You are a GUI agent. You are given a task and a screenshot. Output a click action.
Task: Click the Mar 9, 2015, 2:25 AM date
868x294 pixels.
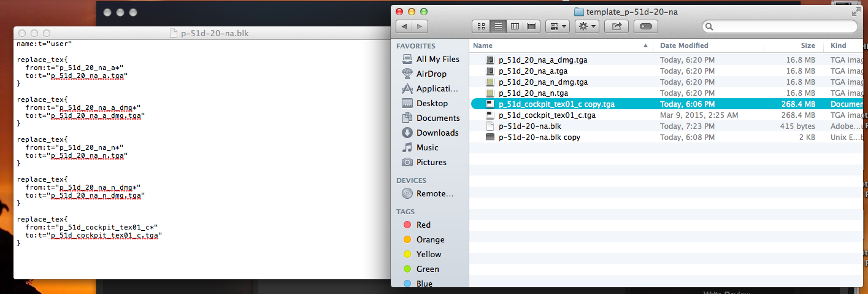tap(699, 115)
